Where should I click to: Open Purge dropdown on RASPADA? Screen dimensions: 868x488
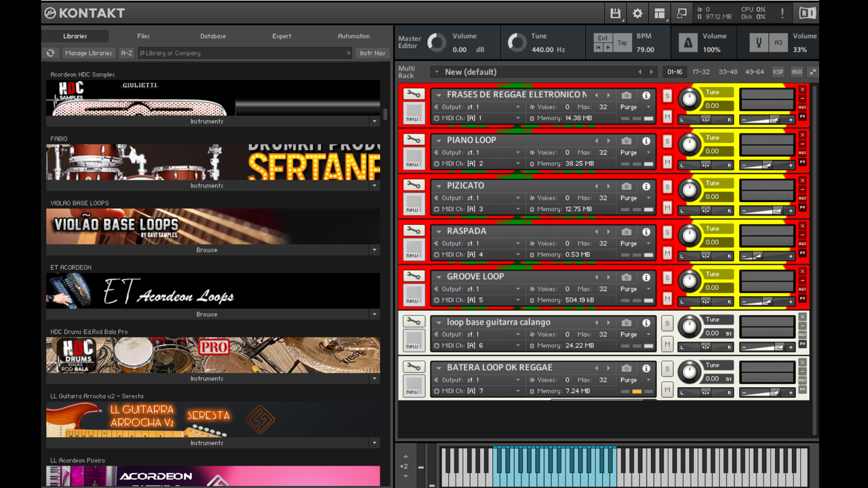(x=648, y=243)
